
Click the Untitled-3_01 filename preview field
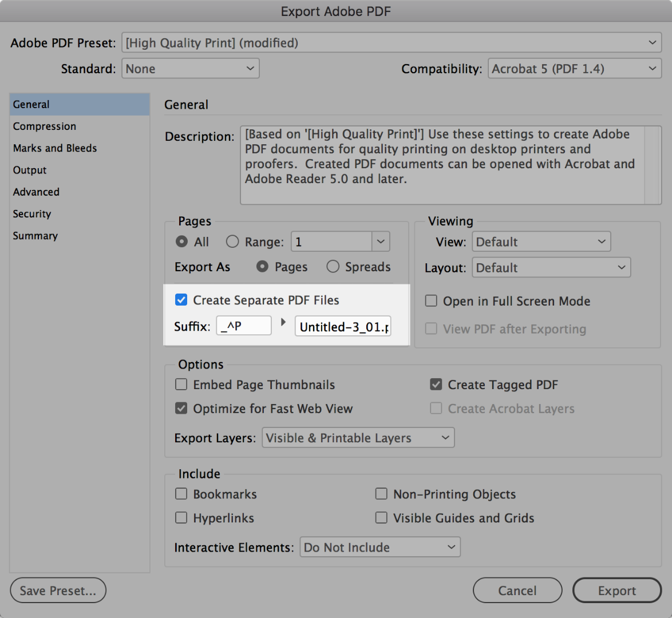point(343,326)
